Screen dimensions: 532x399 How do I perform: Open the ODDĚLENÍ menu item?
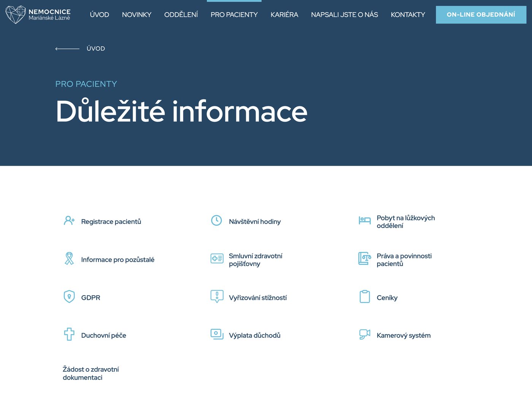point(181,14)
